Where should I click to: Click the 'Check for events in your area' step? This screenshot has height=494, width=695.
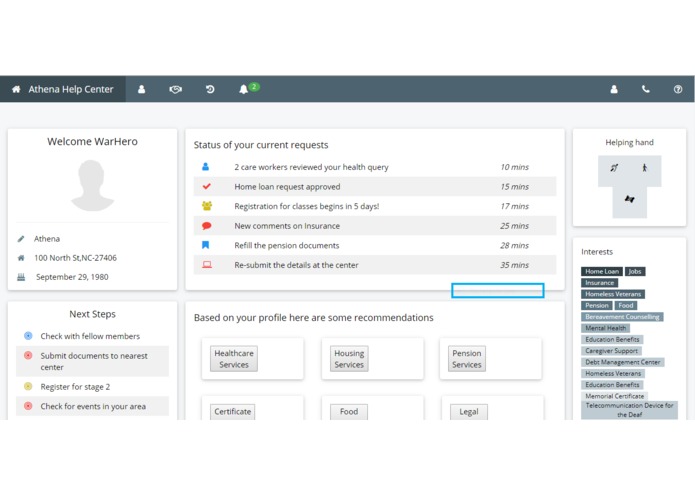(x=93, y=406)
